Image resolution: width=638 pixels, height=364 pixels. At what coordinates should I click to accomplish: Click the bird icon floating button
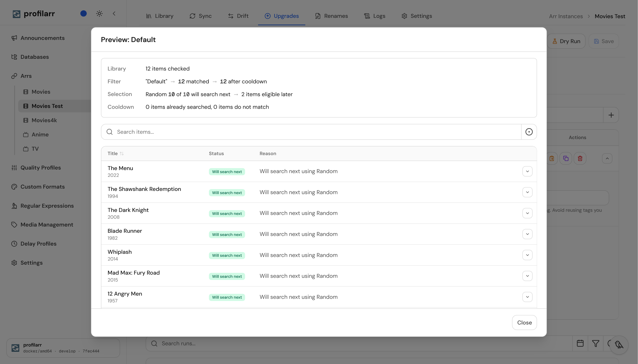pyautogui.click(x=619, y=345)
